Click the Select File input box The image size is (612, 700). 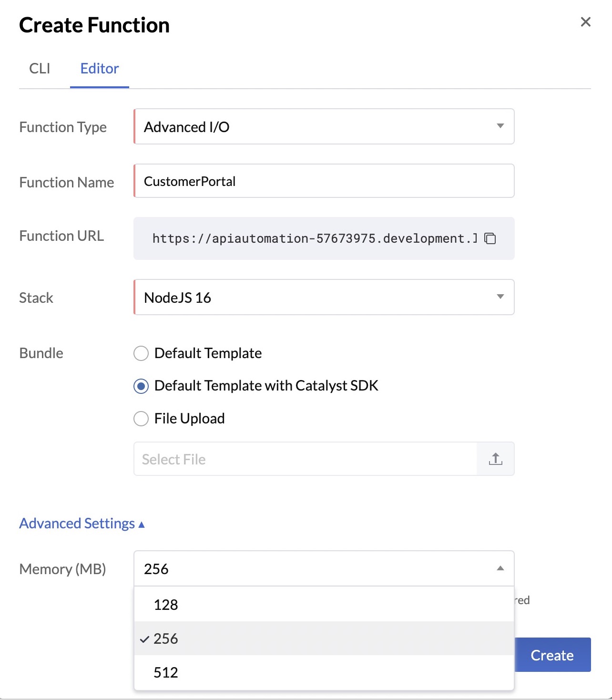click(305, 459)
